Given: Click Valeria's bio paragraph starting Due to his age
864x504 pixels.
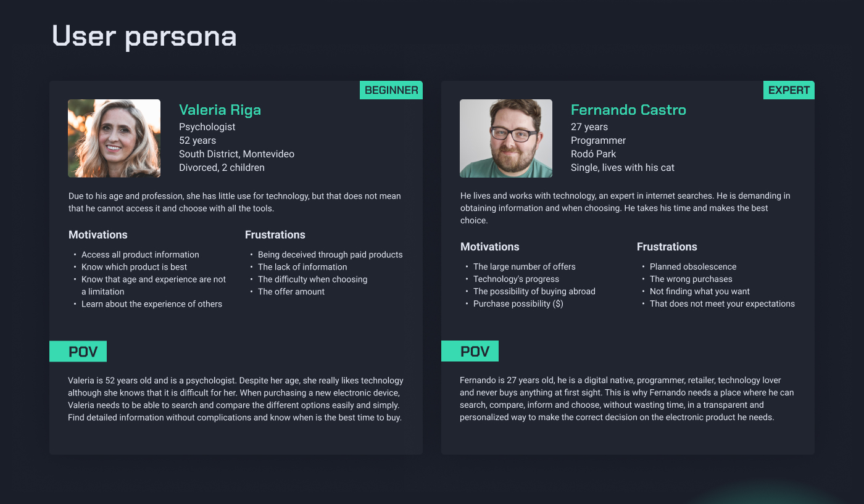Looking at the screenshot, I should point(235,202).
